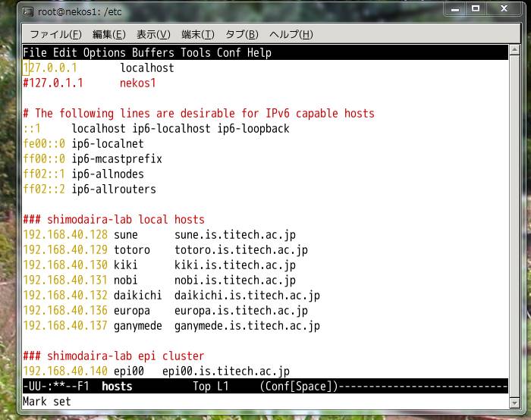Open the 端末(T) menu
The image size is (531, 420).
tap(197, 34)
